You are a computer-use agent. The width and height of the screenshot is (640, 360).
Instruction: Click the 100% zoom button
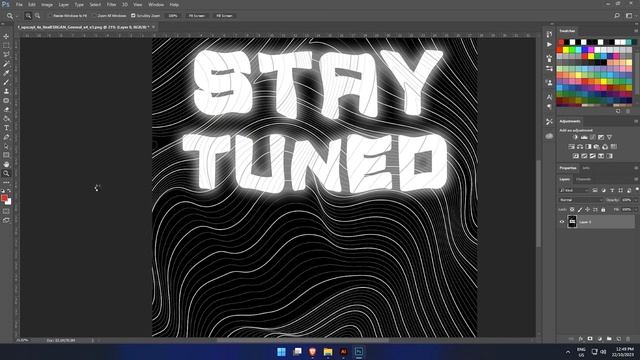pos(173,16)
